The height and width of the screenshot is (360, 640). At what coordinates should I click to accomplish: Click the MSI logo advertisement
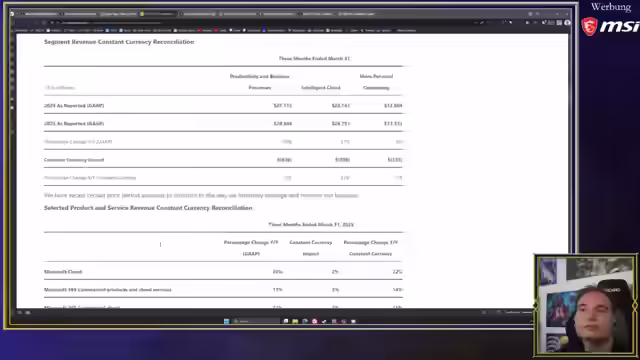(610, 27)
